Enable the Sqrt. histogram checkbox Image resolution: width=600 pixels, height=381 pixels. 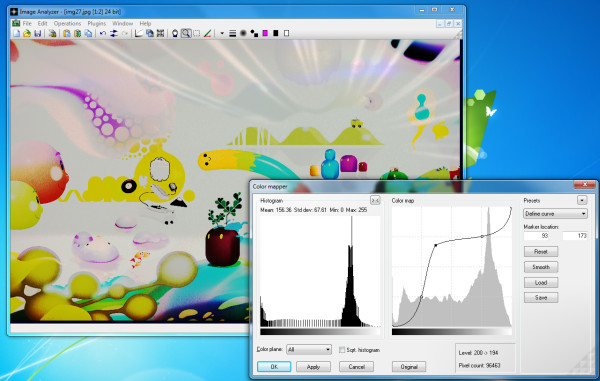(342, 350)
